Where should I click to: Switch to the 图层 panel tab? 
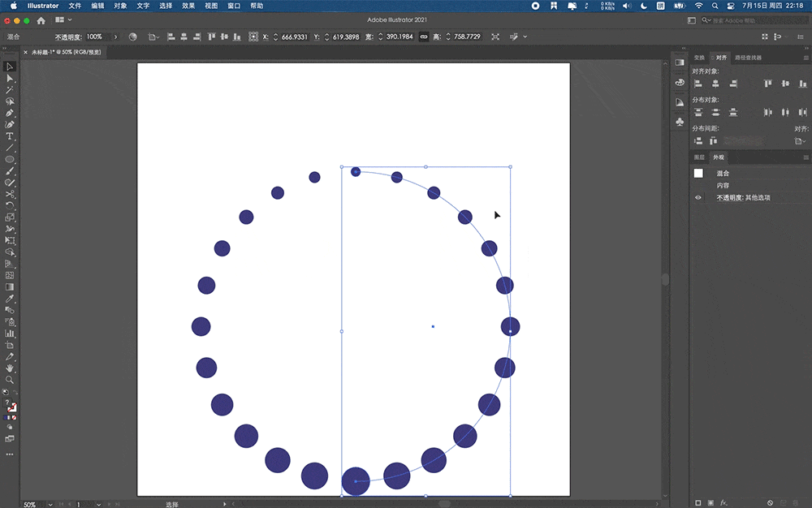coord(699,157)
